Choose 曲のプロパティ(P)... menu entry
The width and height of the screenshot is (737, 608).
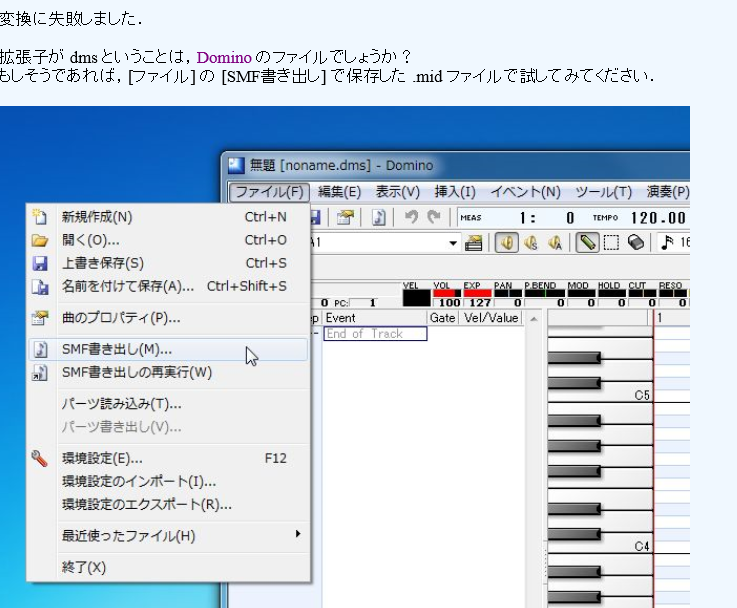[x=168, y=318]
